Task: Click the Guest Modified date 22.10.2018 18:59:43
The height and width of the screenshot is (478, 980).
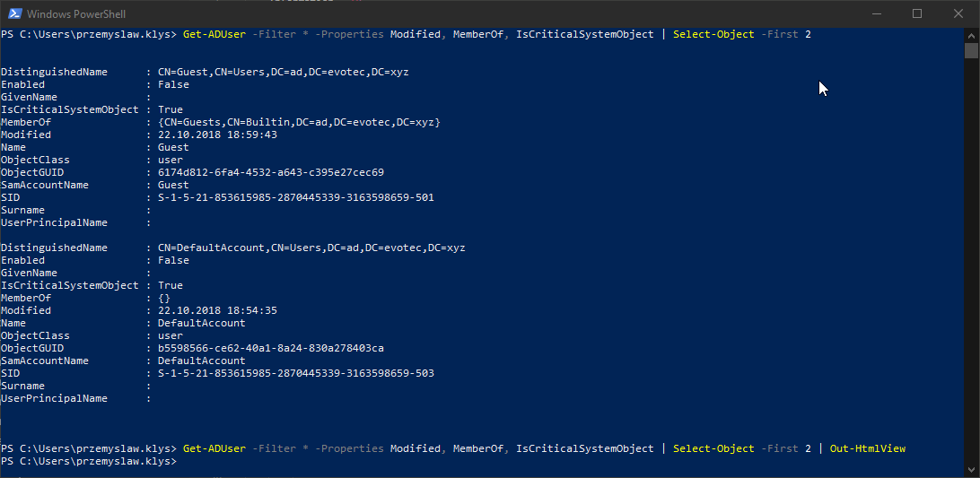Action: coord(217,135)
